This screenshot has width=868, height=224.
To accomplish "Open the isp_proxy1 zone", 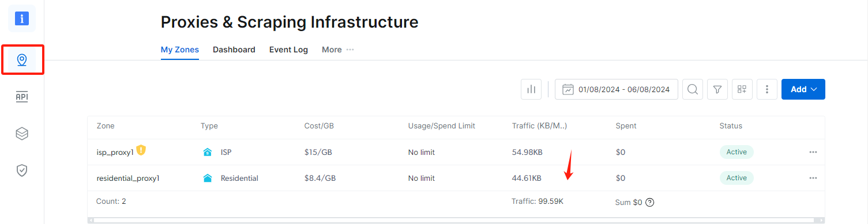I will pos(115,152).
